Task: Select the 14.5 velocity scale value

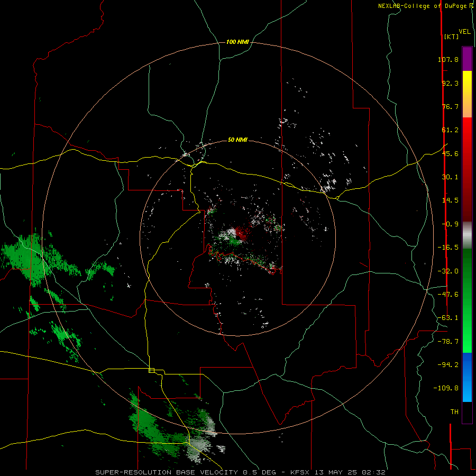Action: pyautogui.click(x=450, y=200)
